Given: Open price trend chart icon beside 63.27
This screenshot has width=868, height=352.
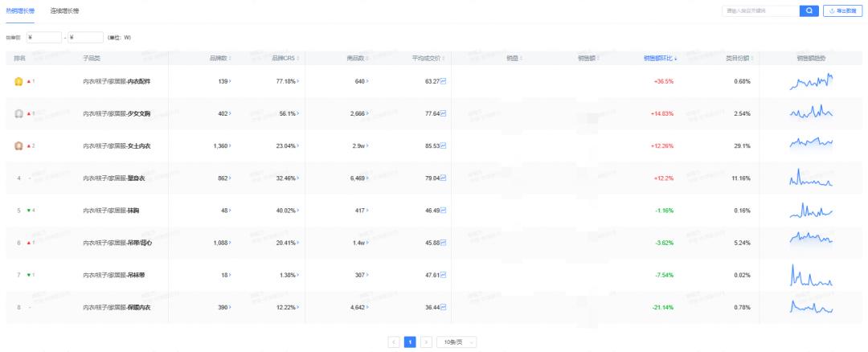Looking at the screenshot, I should (x=444, y=81).
